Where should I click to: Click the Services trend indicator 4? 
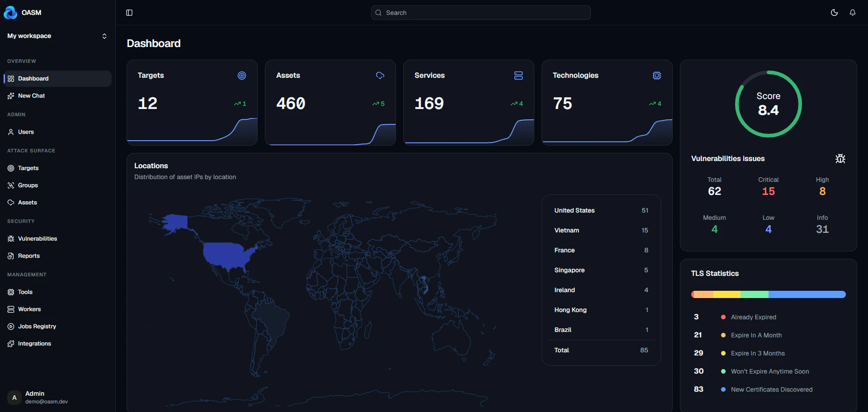click(x=517, y=104)
